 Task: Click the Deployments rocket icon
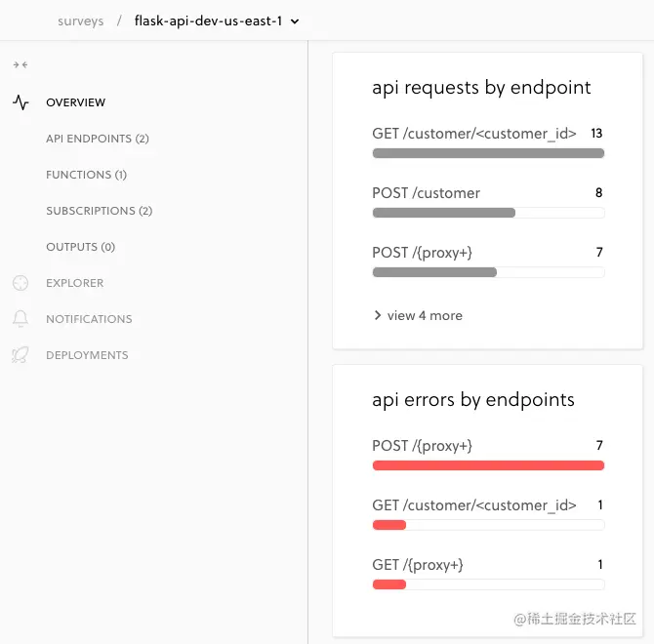(x=20, y=355)
